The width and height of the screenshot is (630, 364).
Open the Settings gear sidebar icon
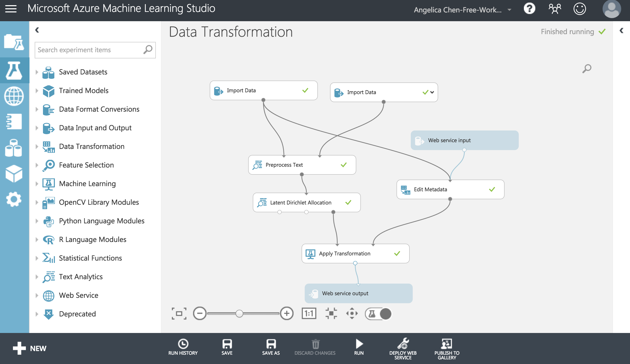(13, 199)
